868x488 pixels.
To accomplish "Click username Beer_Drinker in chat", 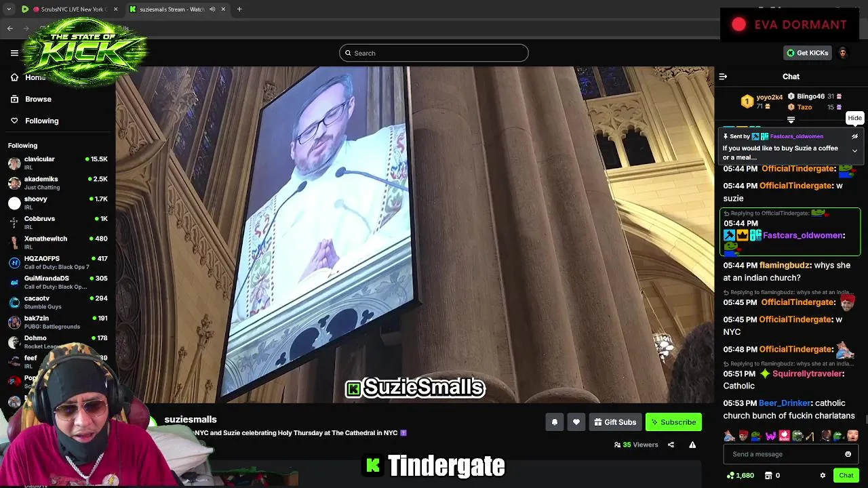I will pos(785,403).
